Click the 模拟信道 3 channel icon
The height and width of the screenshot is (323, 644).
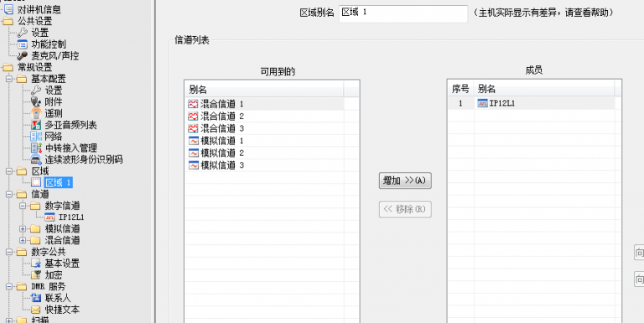coord(193,165)
